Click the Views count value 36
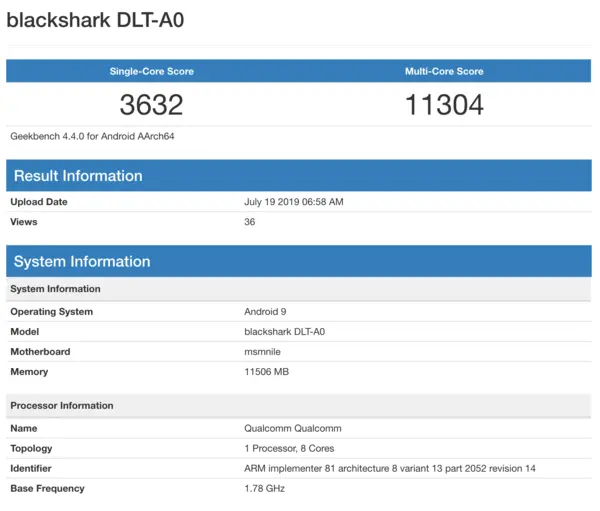Viewport: 600px width, 511px height. [250, 222]
